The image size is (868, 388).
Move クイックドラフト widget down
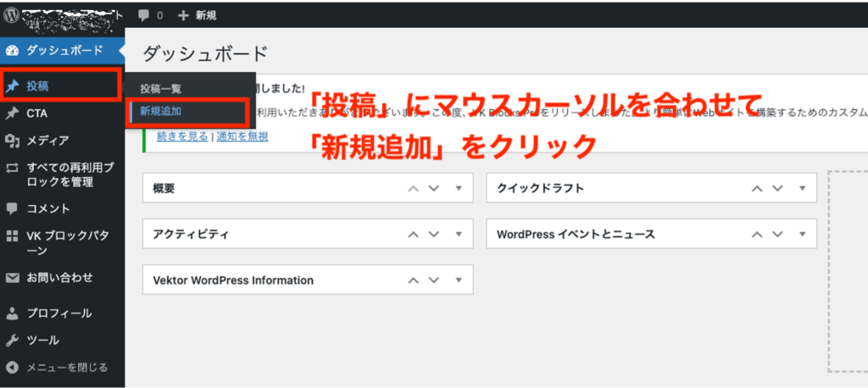coord(778,188)
